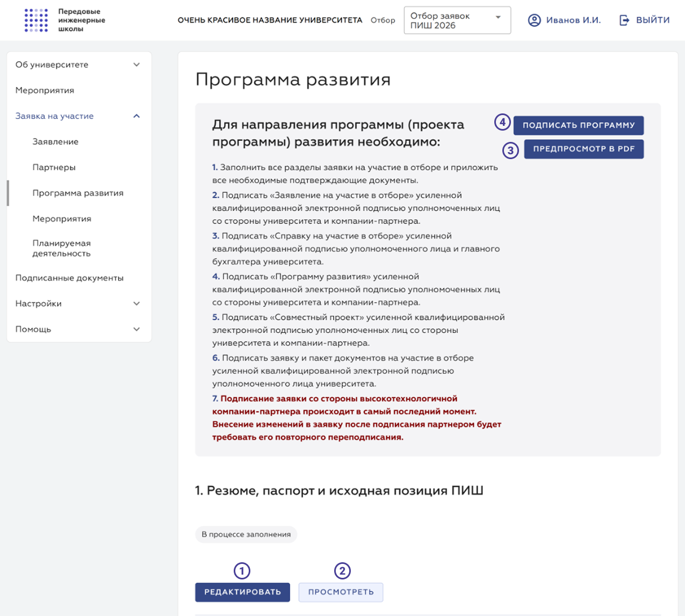Expand the Об университете menu chevron
The height and width of the screenshot is (616, 685).
[x=136, y=65]
